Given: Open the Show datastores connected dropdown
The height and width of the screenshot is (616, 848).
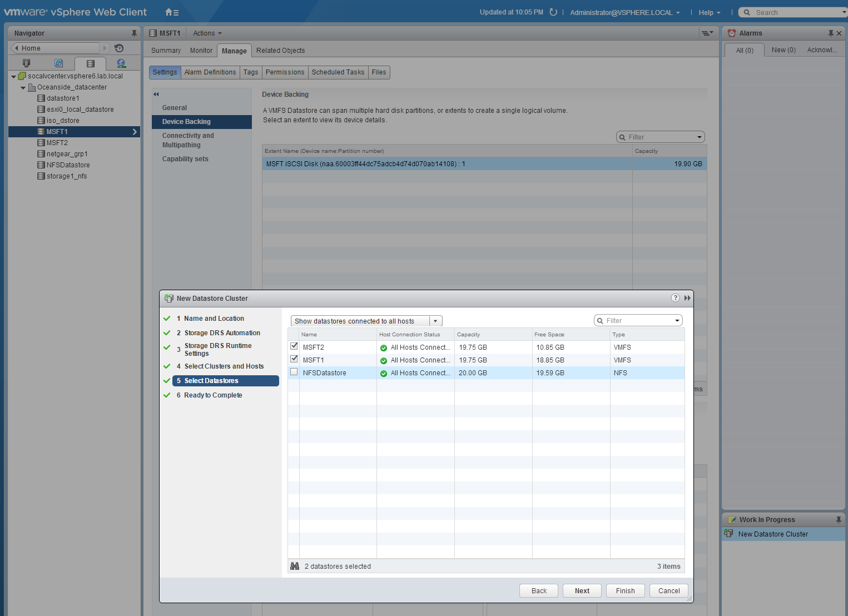Looking at the screenshot, I should tap(436, 321).
